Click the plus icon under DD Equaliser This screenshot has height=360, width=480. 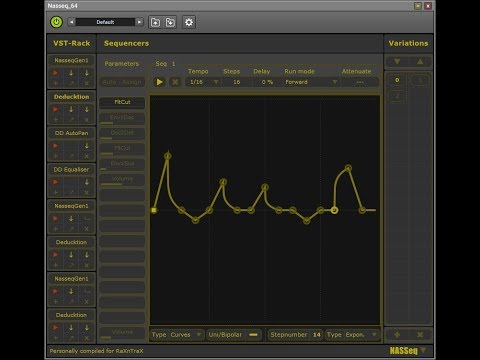56,192
